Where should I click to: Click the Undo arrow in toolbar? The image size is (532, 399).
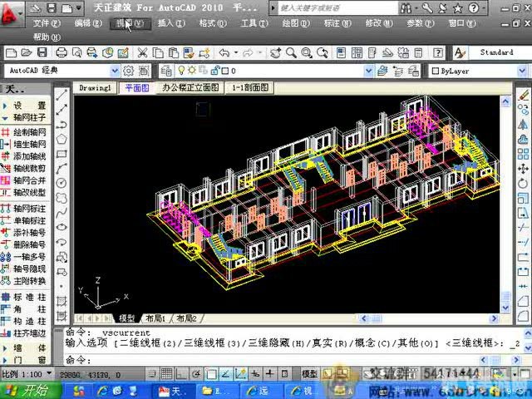point(224,53)
